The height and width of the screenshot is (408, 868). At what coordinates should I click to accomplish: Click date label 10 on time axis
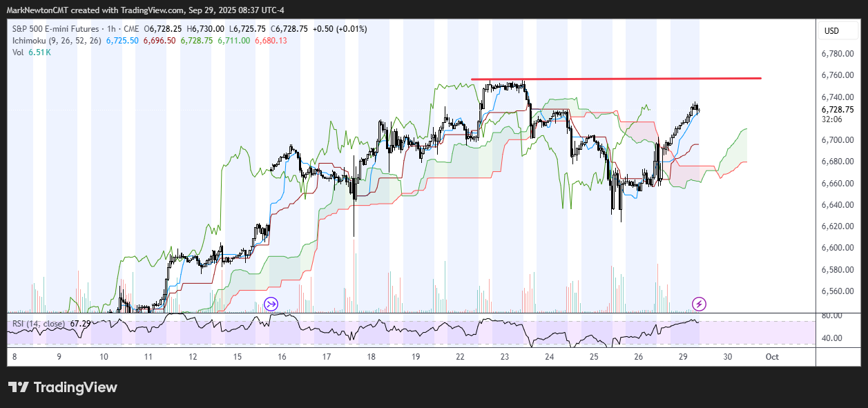(104, 357)
